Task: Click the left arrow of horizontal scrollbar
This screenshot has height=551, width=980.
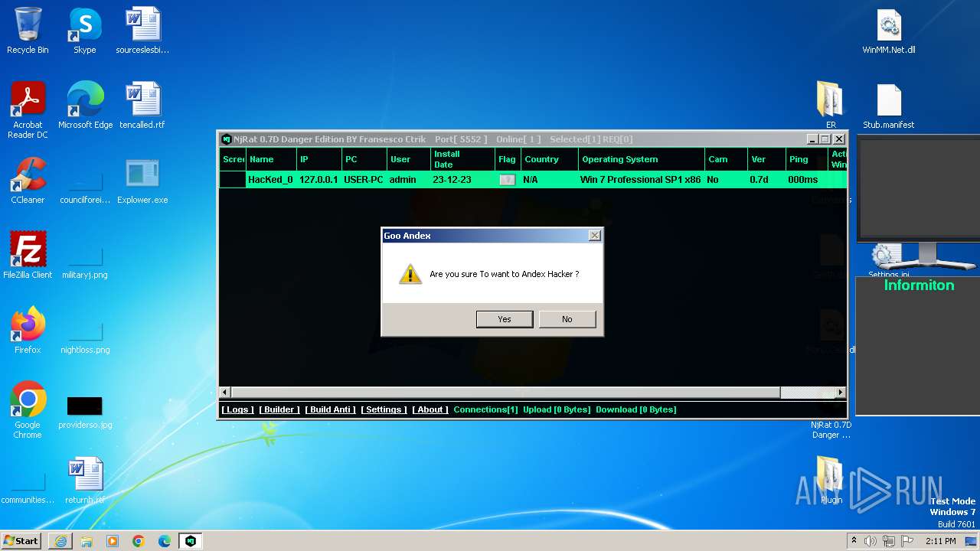Action: 225,392
